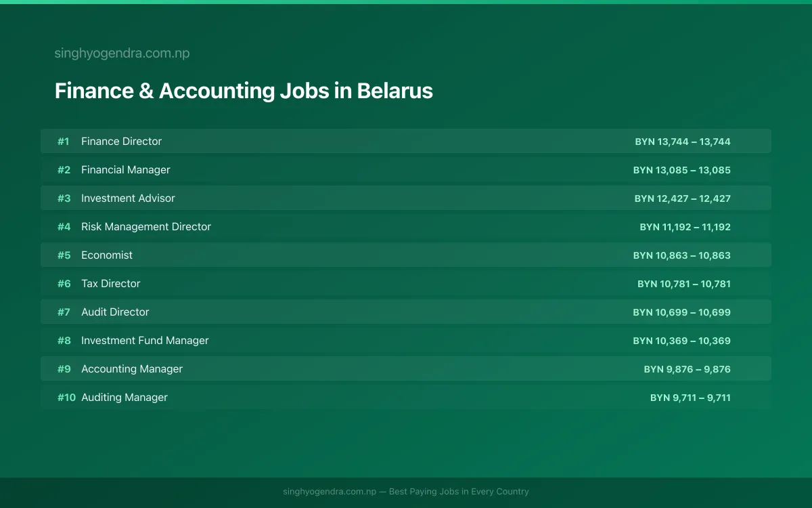
Task: Select the Economist job title
Action: [x=107, y=255]
